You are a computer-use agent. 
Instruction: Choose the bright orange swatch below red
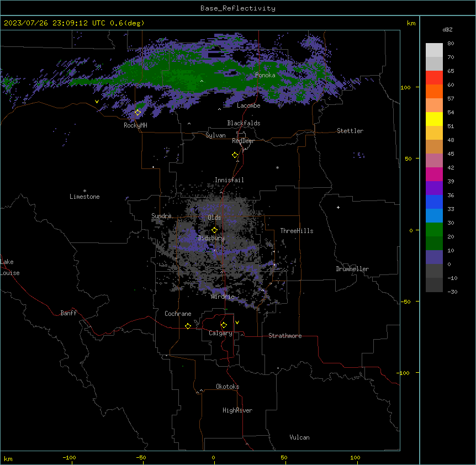pos(434,91)
